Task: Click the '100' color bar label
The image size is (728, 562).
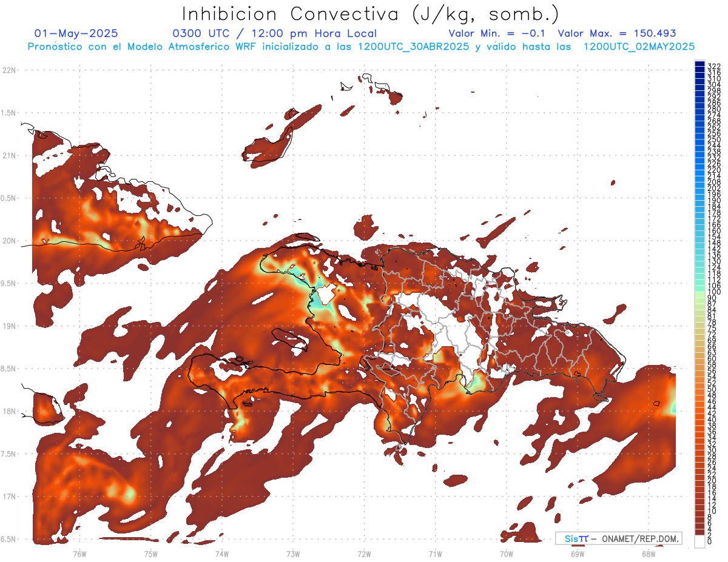Action: [x=714, y=292]
